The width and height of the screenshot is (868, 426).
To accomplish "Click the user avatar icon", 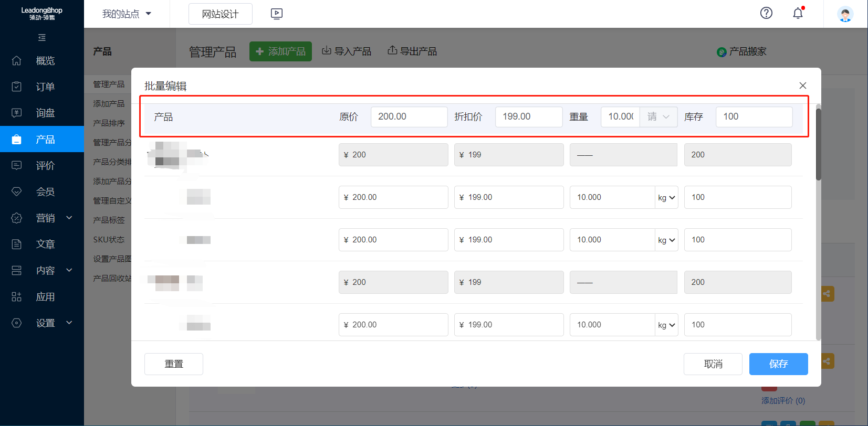I will pyautogui.click(x=845, y=14).
